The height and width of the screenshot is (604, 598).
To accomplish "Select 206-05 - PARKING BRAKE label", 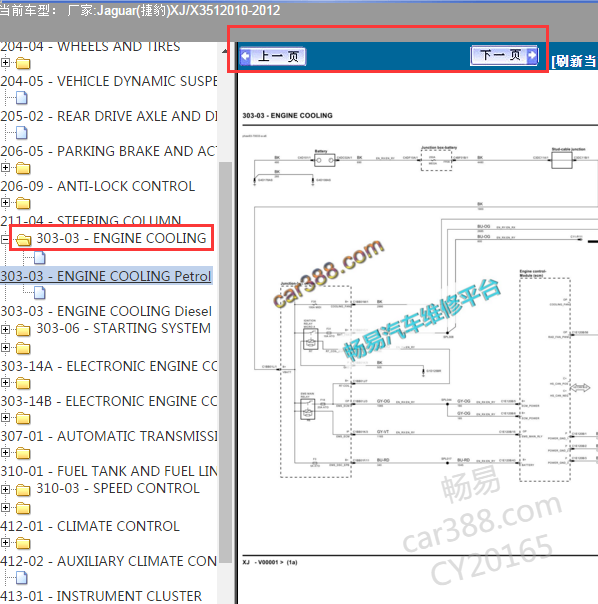I will click(109, 151).
